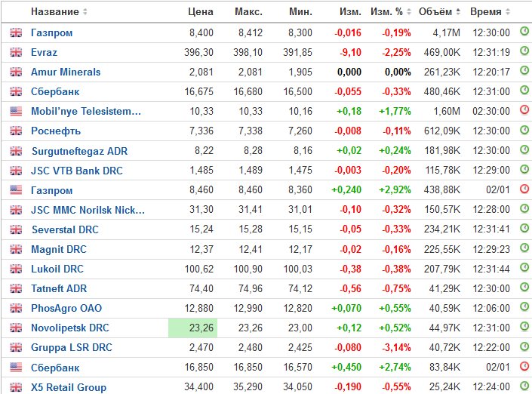
Task: Click Tatneft ADR max value 74,96
Action: click(251, 288)
